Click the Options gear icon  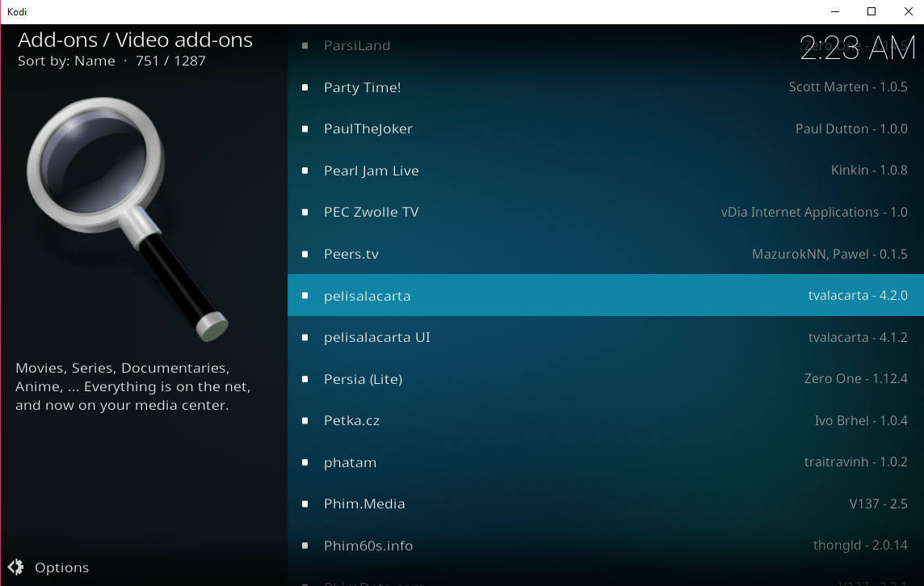[16, 567]
